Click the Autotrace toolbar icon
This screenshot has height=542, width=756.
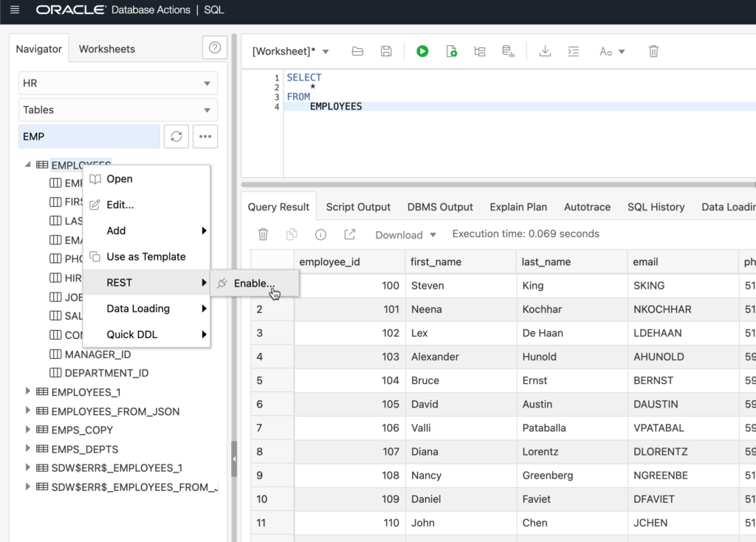(x=508, y=51)
